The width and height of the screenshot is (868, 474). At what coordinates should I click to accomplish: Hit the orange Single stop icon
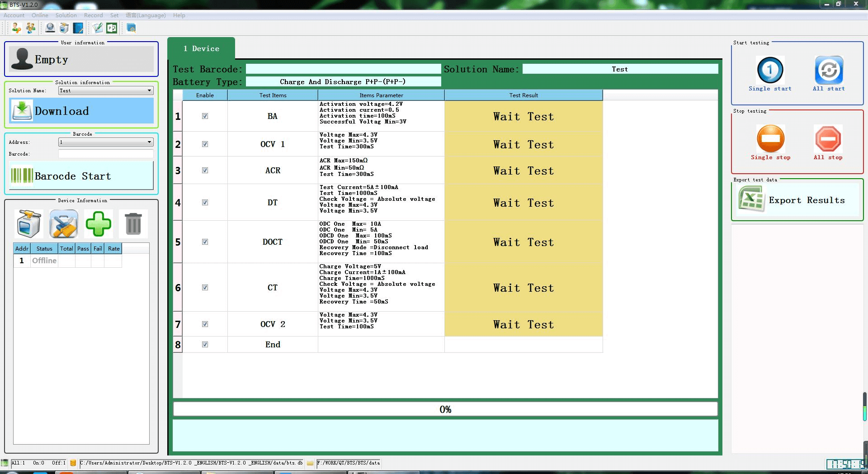pyautogui.click(x=770, y=139)
